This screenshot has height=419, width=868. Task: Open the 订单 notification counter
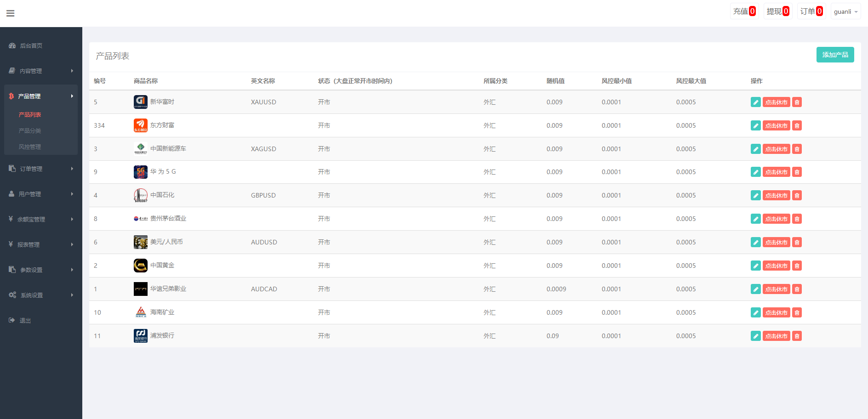811,11
